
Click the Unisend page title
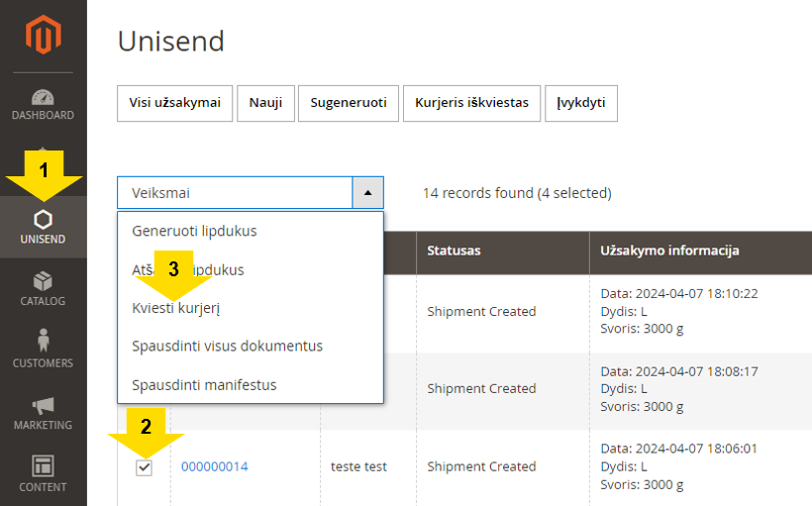[171, 41]
